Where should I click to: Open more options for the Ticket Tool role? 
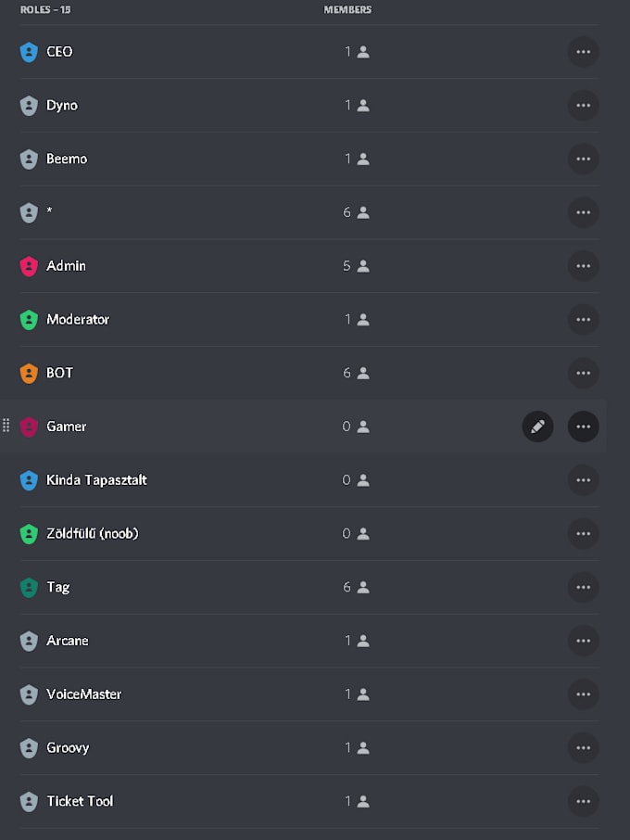(584, 801)
